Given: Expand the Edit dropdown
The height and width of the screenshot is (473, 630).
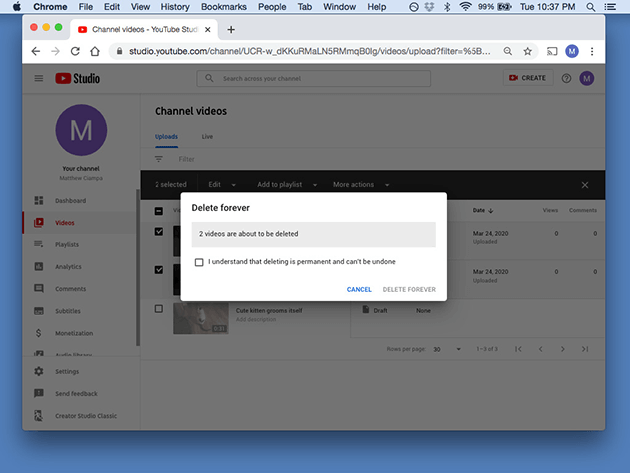Looking at the screenshot, I should tap(221, 185).
